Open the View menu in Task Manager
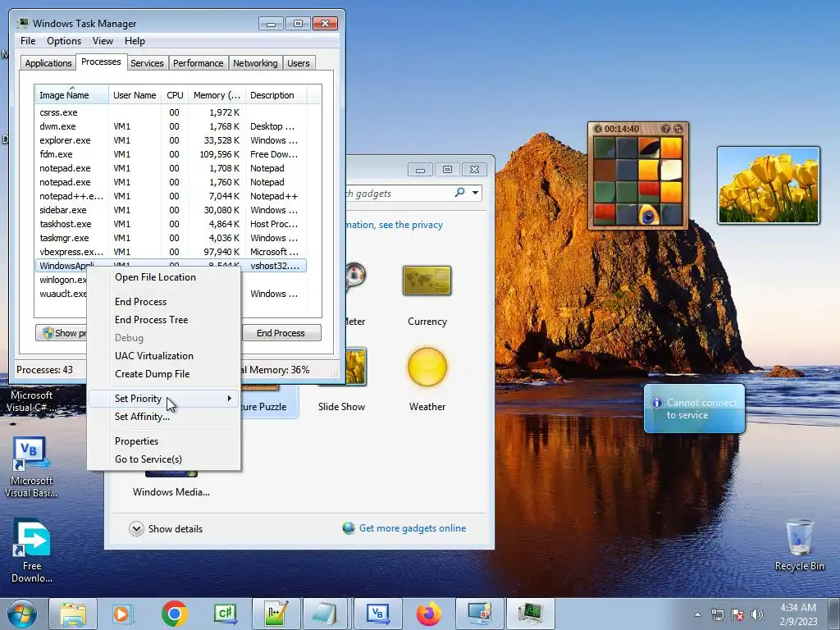This screenshot has width=840, height=630. click(103, 41)
